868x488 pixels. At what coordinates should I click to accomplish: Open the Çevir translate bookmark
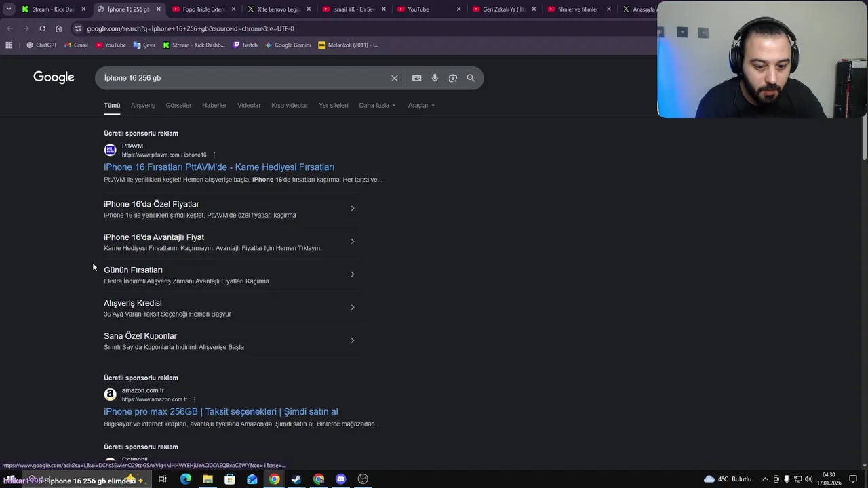click(x=144, y=45)
